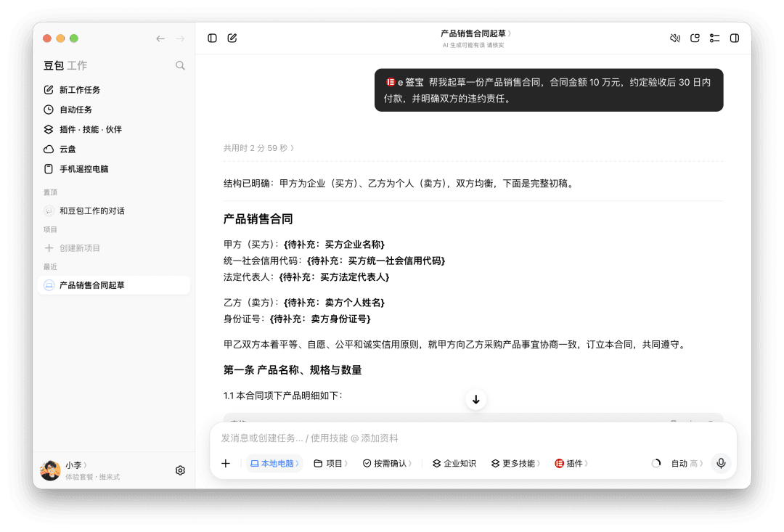
Task: Open 插件 dropdown in input bar
Action: point(571,464)
